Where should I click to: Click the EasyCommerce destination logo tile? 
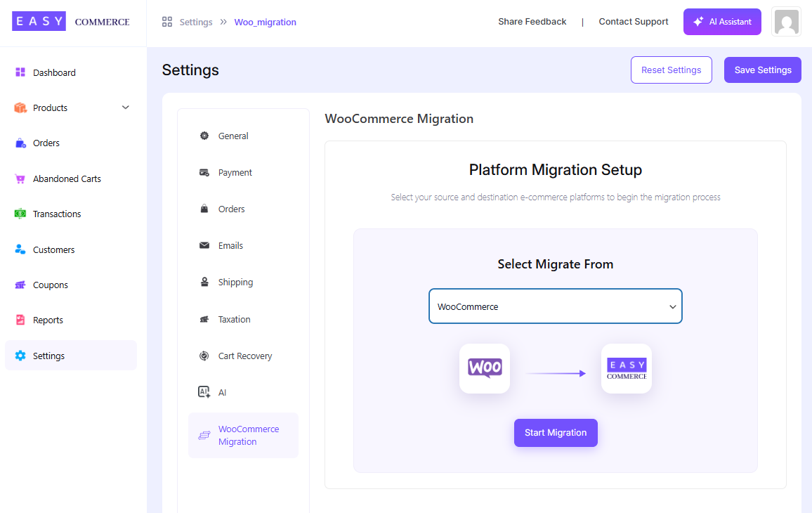627,368
